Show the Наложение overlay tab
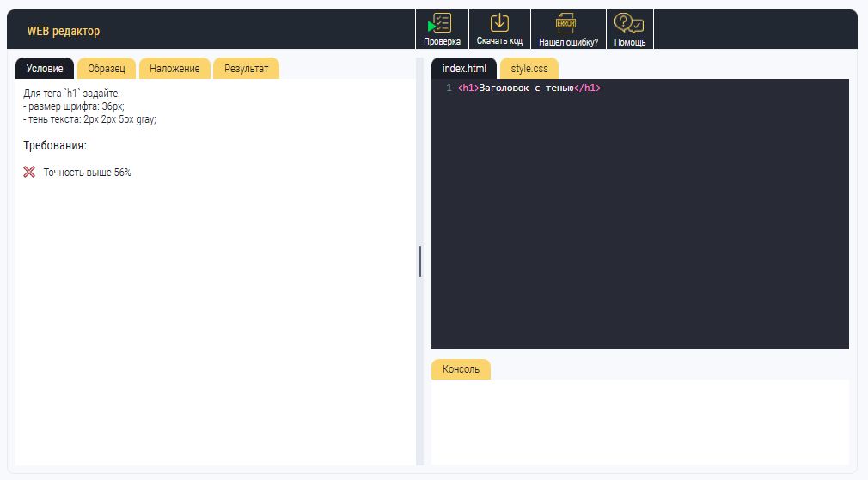 click(x=174, y=69)
